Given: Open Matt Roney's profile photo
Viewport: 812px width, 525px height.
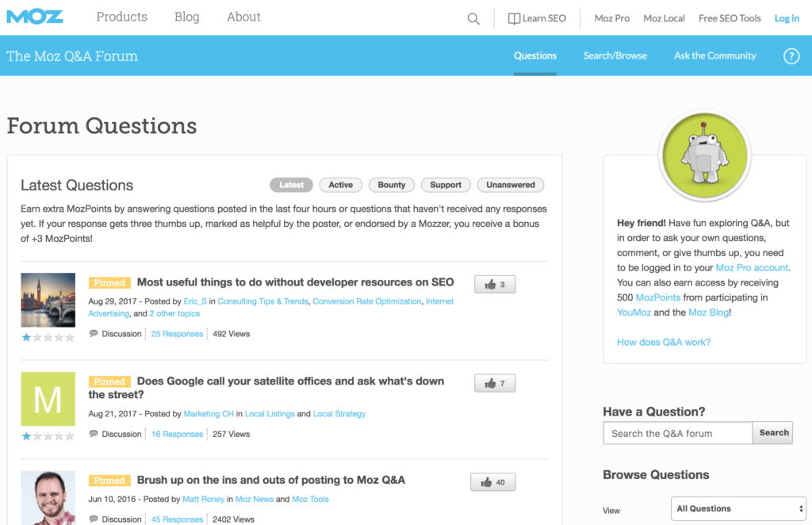Looking at the screenshot, I should coord(48,497).
